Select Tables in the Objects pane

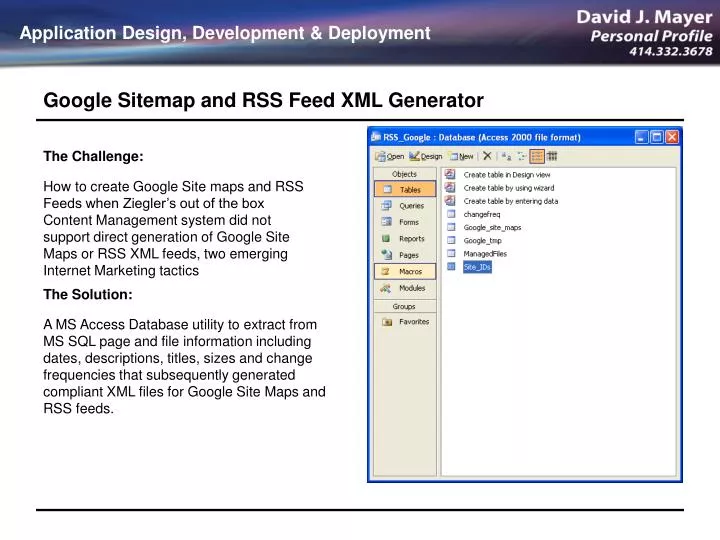[x=405, y=189]
